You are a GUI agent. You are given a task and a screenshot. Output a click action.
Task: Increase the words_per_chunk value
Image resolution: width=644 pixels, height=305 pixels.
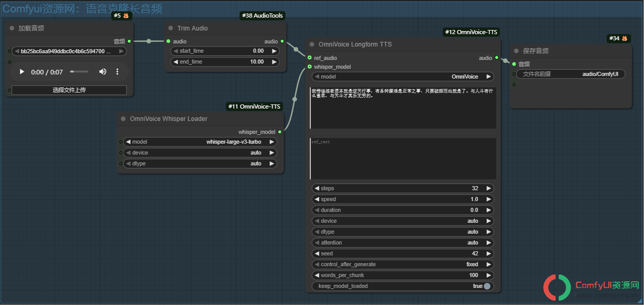click(x=488, y=275)
